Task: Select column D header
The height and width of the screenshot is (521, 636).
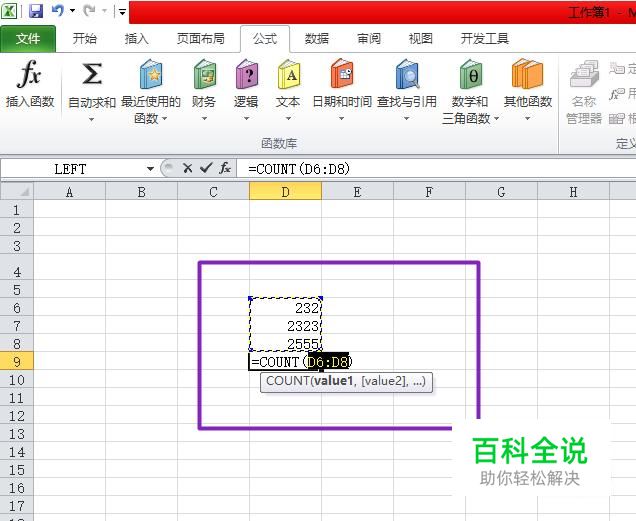Action: click(286, 192)
